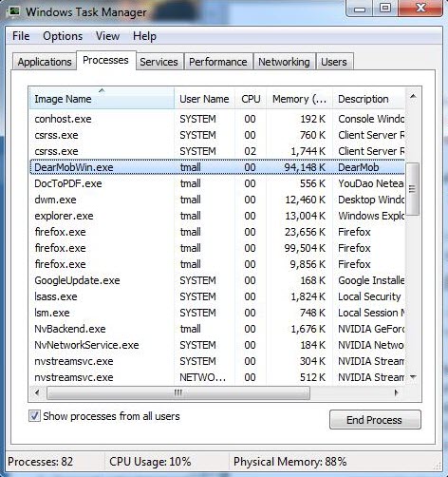
Task: Open the Options menu
Action: click(x=63, y=36)
